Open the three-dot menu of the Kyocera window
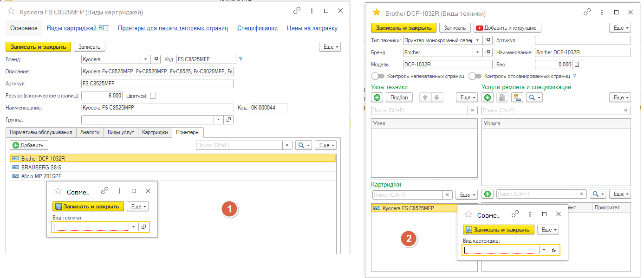 (x=312, y=11)
